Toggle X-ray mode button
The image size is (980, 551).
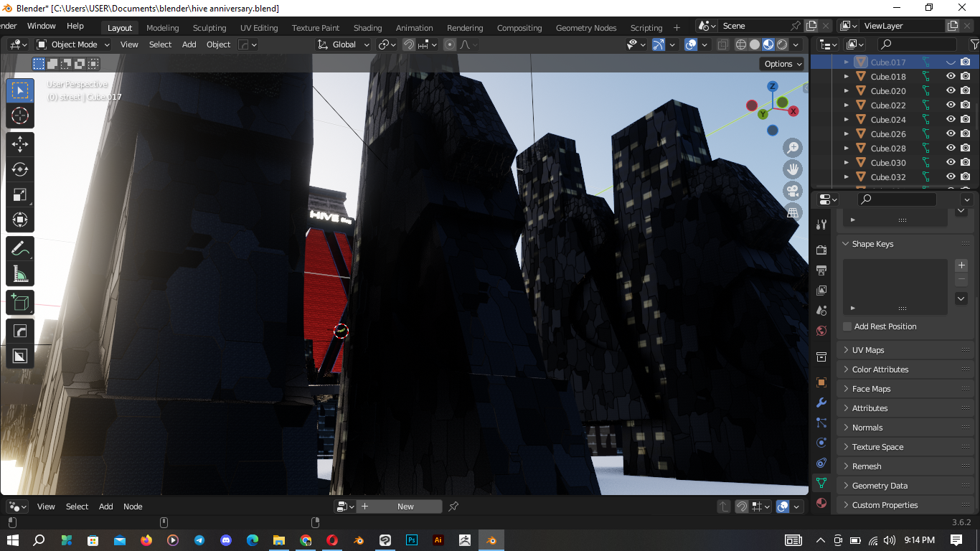pyautogui.click(x=722, y=44)
